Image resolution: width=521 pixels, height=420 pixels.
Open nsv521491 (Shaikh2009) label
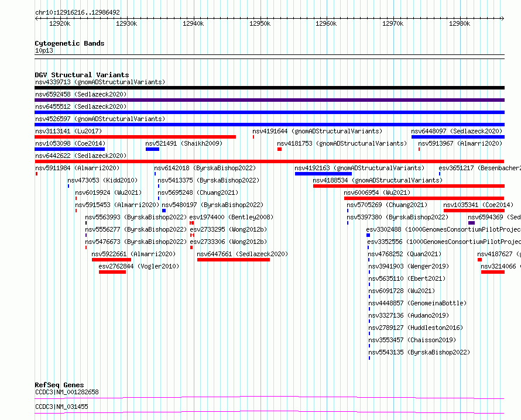(x=184, y=143)
